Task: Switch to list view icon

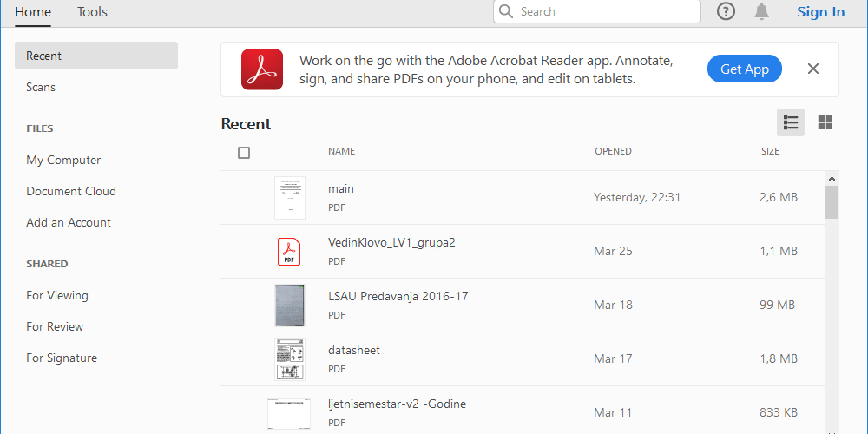Action: pos(791,122)
